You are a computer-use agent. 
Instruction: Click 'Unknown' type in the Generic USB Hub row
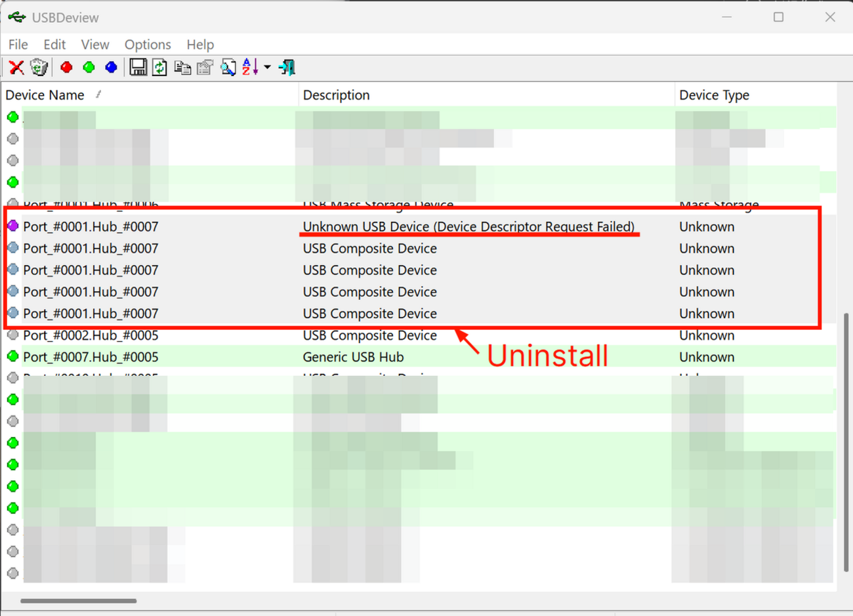click(707, 357)
